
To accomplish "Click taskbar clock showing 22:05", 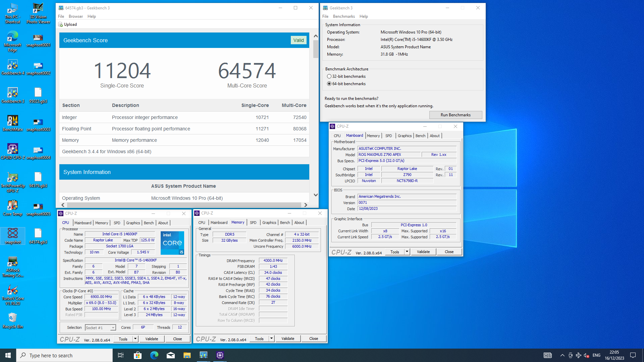I will (x=614, y=355).
